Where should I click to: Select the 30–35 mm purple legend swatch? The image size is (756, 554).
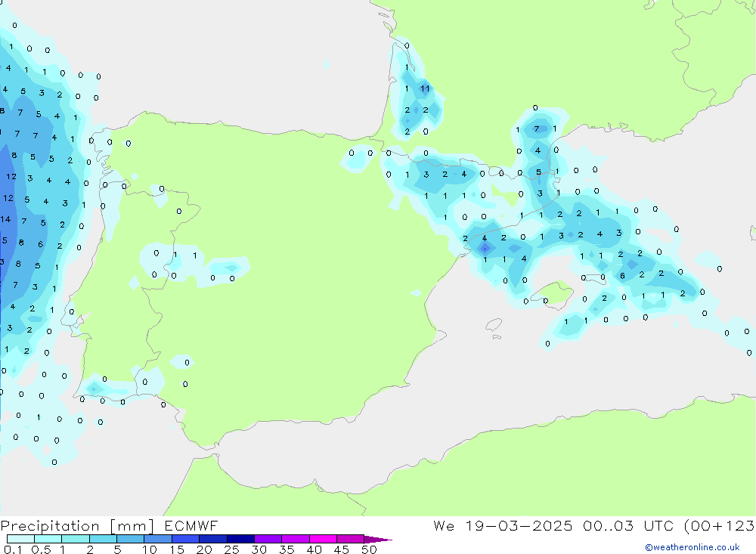(268, 539)
